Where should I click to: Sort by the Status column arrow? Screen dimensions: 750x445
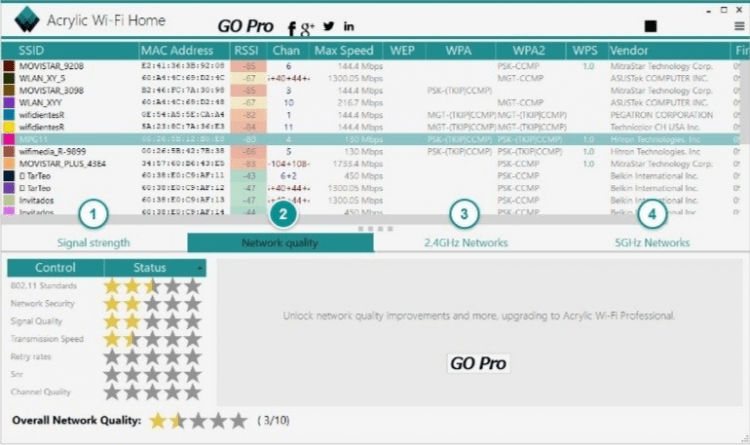pos(200,268)
